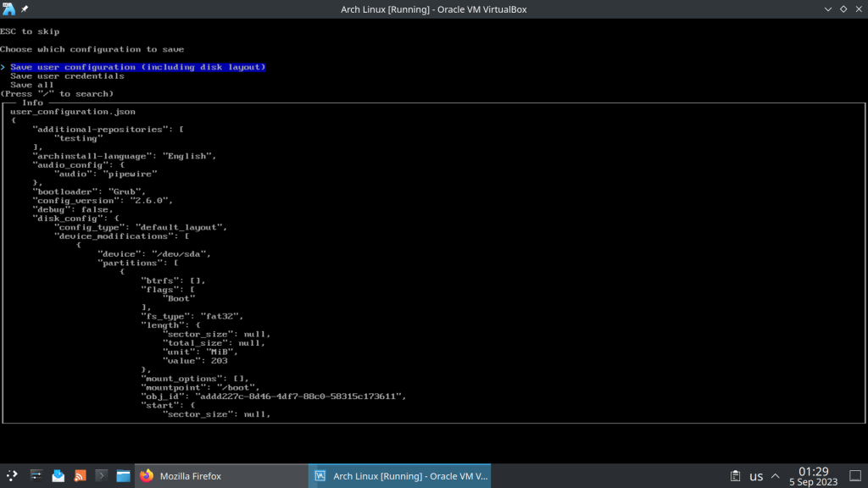Screen dimensions: 868x488
Task: Launch the mail client from the taskbar
Action: pos(58,475)
